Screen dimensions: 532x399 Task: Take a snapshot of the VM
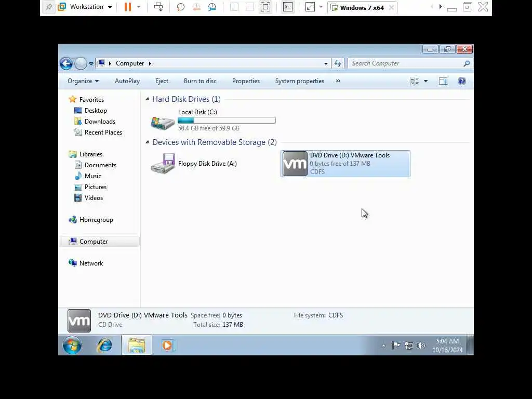click(x=180, y=7)
